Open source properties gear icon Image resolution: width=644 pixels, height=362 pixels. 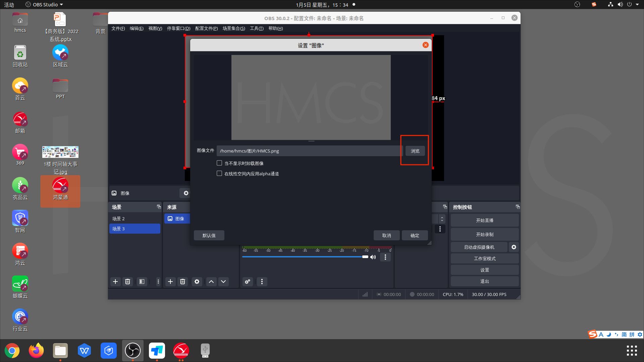(197, 282)
